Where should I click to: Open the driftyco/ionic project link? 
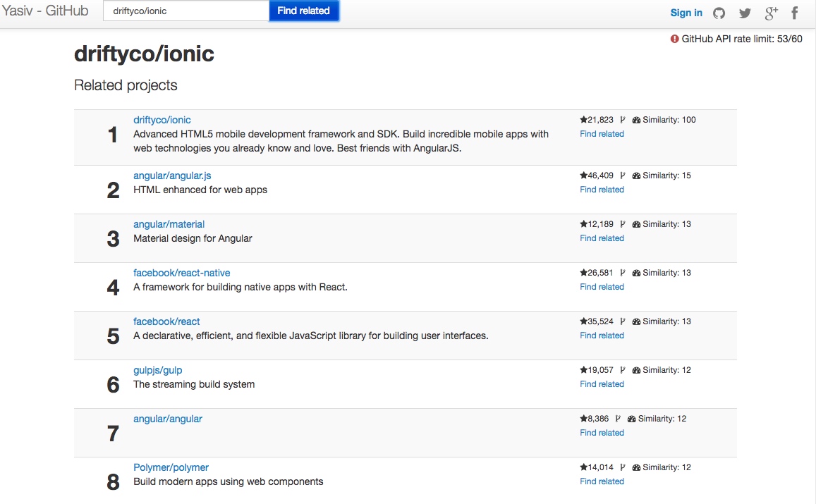[x=162, y=120]
